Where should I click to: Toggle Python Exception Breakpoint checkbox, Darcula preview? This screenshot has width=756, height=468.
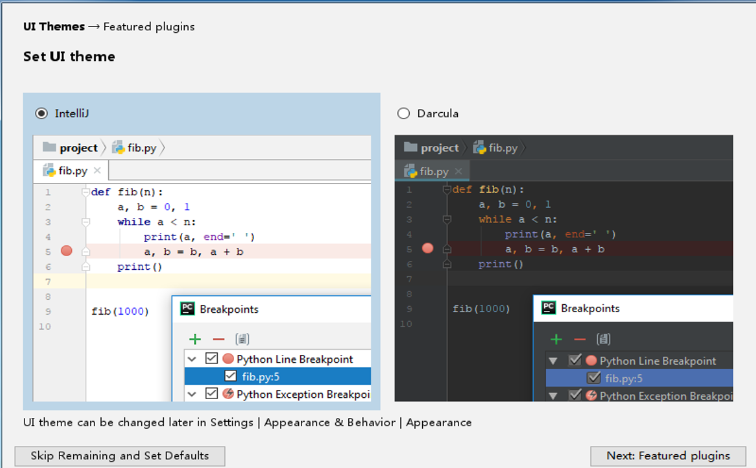(x=575, y=395)
